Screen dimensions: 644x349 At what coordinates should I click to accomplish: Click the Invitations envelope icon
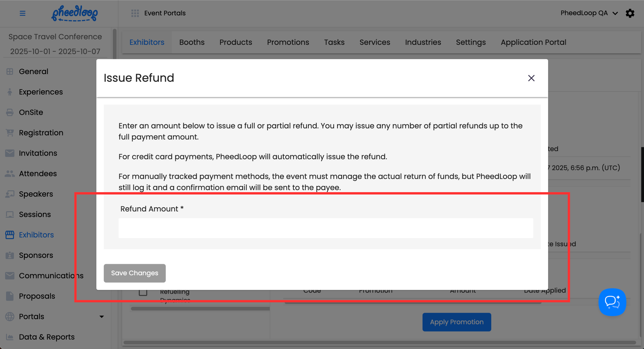tap(10, 153)
